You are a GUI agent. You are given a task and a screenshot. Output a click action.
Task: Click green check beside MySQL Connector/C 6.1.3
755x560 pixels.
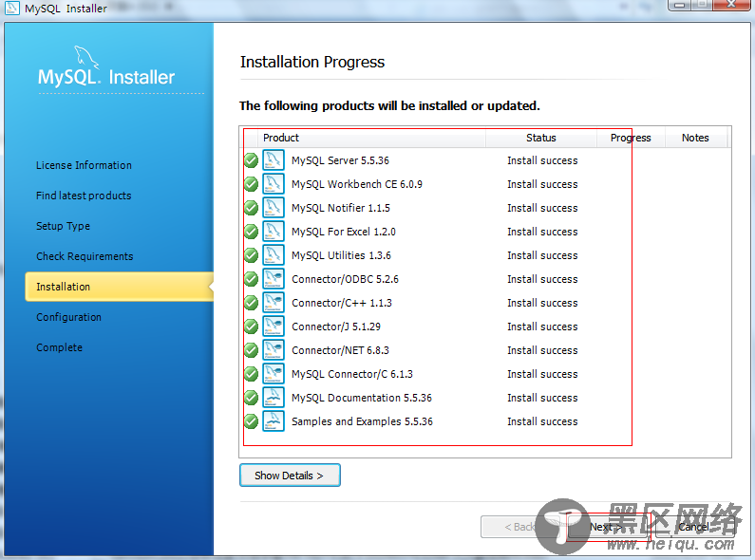point(251,374)
